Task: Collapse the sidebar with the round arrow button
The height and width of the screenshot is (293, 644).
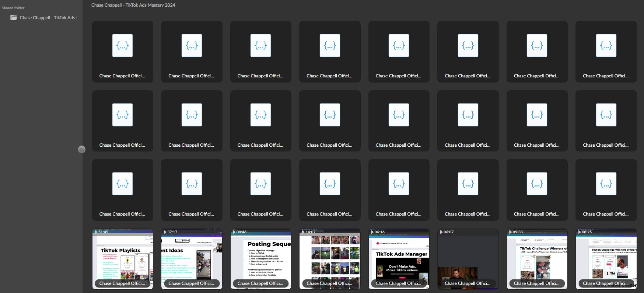Action: pyautogui.click(x=82, y=149)
